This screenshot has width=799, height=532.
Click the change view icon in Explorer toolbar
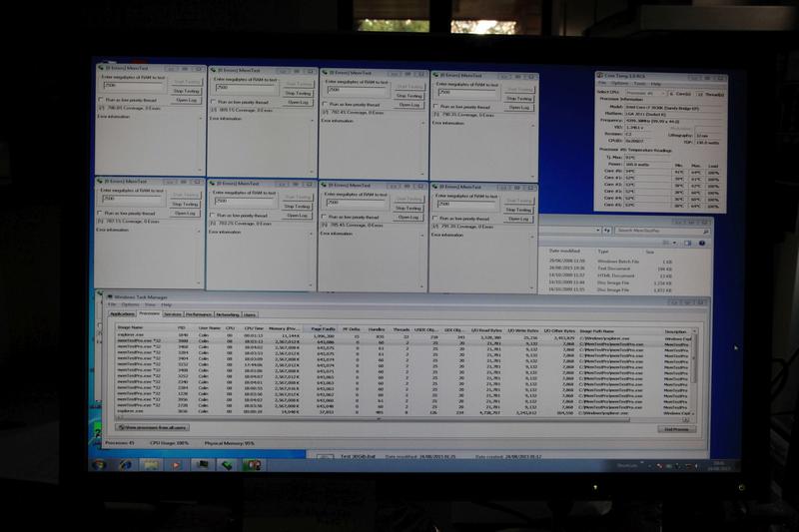pyautogui.click(x=666, y=244)
